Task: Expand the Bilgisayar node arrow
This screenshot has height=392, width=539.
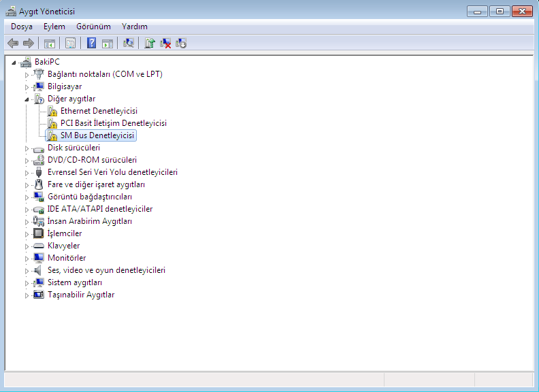Action: point(27,87)
